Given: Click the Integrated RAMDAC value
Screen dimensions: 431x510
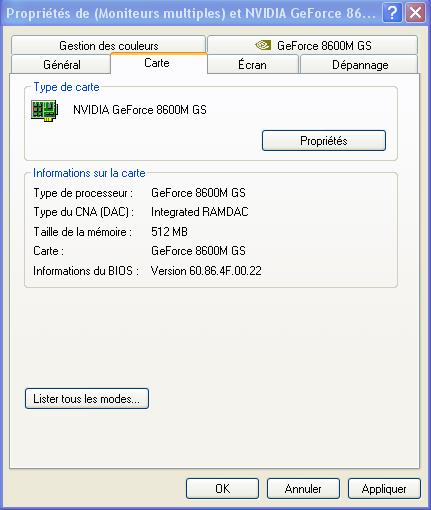Looking at the screenshot, I should pyautogui.click(x=200, y=212).
